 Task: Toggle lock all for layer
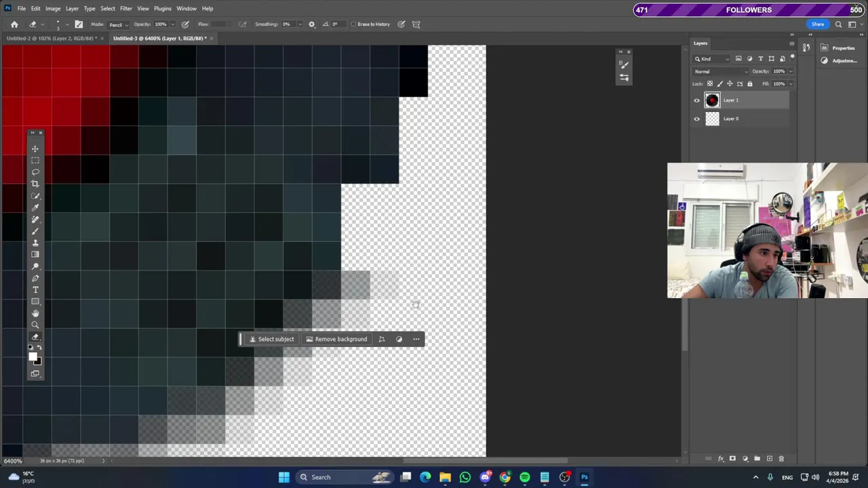point(749,83)
